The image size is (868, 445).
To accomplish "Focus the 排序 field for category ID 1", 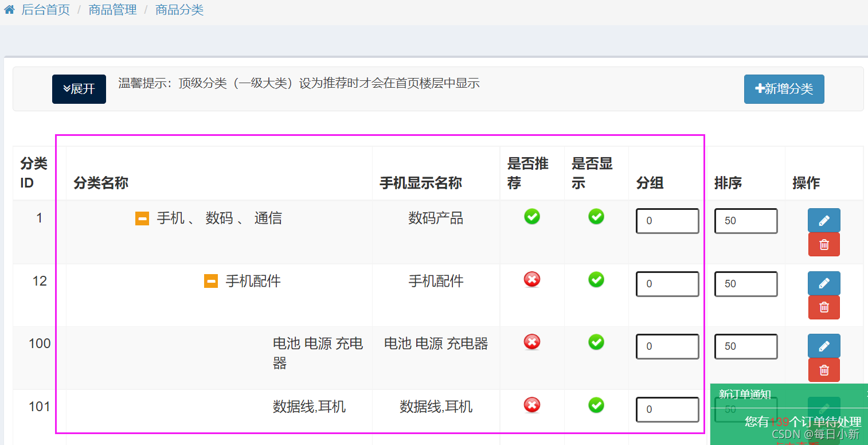I will pyautogui.click(x=746, y=221).
